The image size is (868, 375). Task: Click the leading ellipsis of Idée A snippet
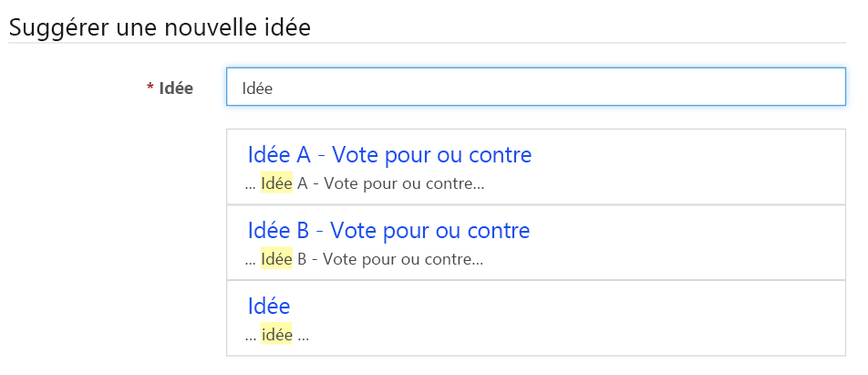[x=251, y=184]
